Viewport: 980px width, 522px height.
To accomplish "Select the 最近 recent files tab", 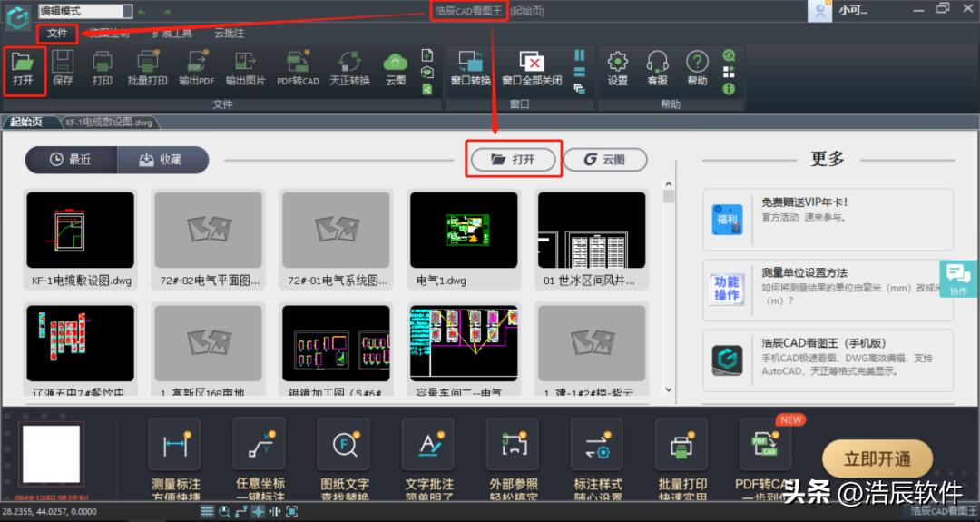I will (71, 160).
